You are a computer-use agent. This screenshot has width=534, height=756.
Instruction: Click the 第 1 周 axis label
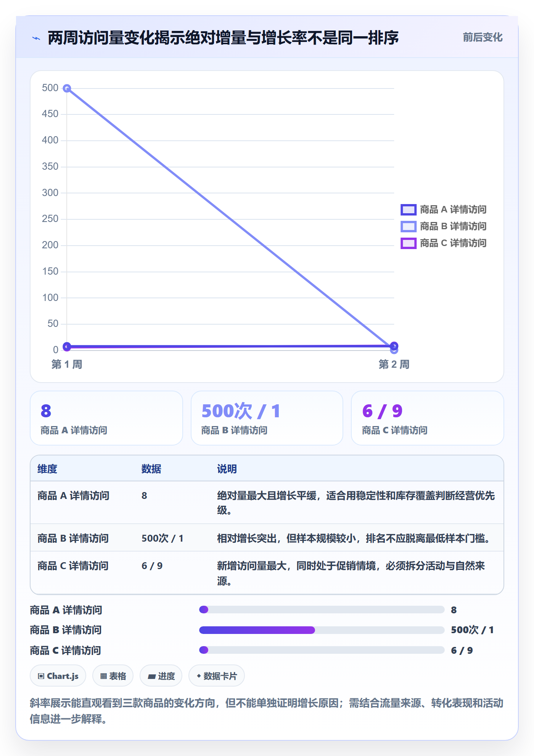click(x=67, y=364)
